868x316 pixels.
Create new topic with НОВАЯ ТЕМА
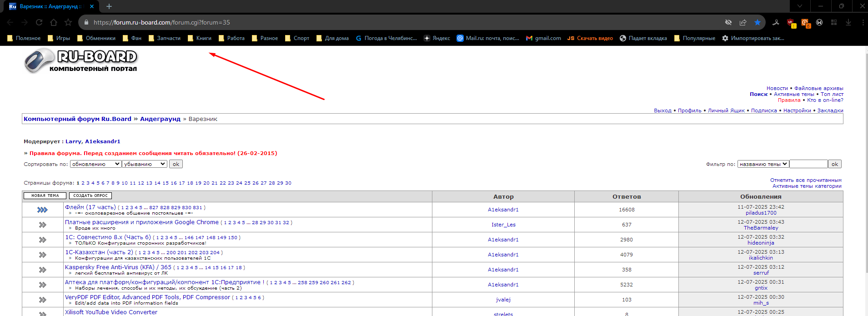tap(45, 196)
